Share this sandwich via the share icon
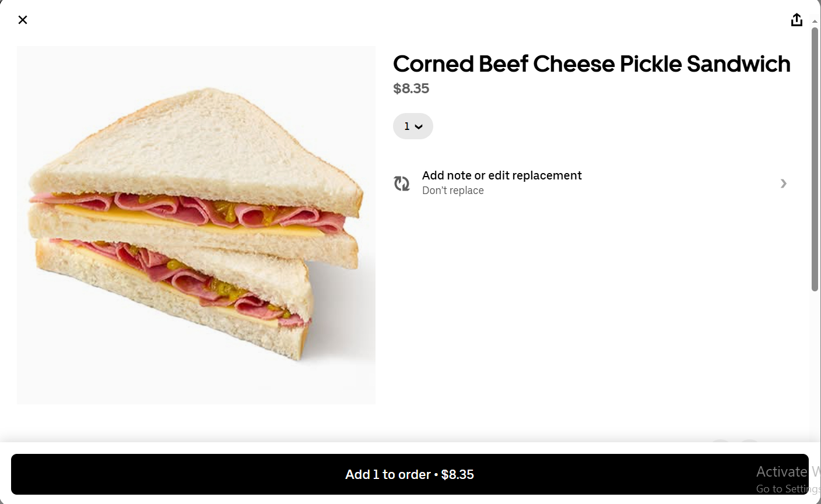Screen dimensions: 821x504 click(797, 20)
